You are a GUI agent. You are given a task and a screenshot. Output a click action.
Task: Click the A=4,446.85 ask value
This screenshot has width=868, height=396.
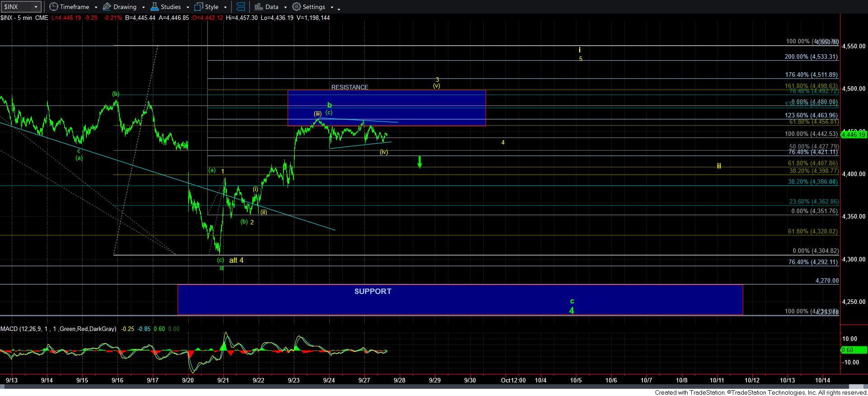tap(173, 18)
